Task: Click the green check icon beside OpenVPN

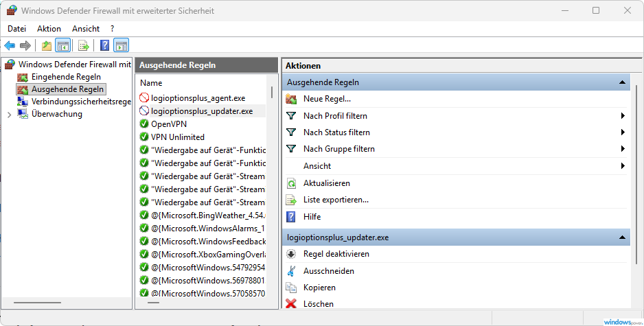Action: click(144, 124)
